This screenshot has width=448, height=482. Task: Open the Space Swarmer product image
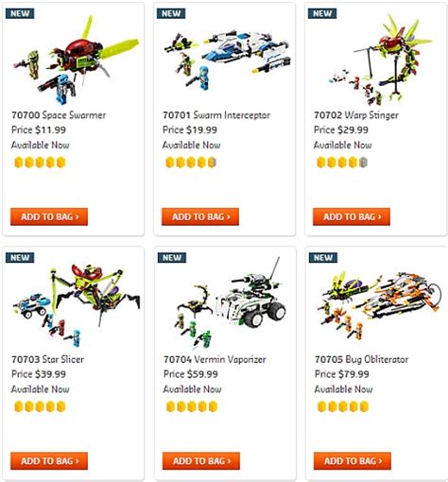76,60
